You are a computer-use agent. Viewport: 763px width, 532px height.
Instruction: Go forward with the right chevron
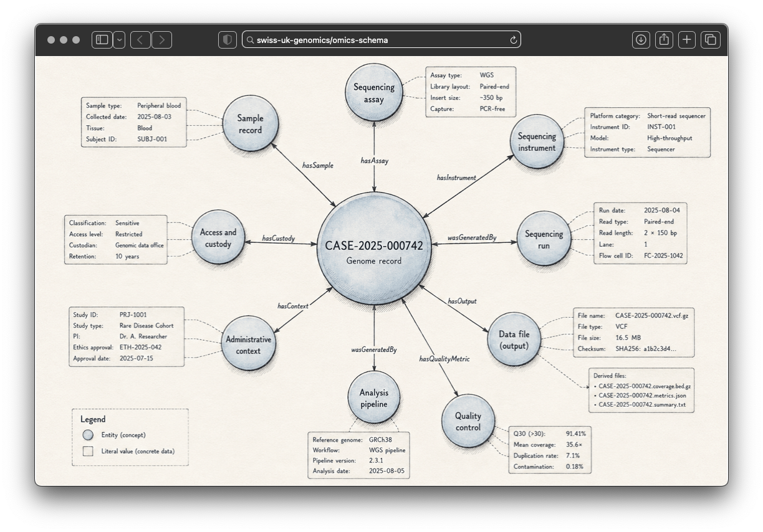tap(162, 40)
